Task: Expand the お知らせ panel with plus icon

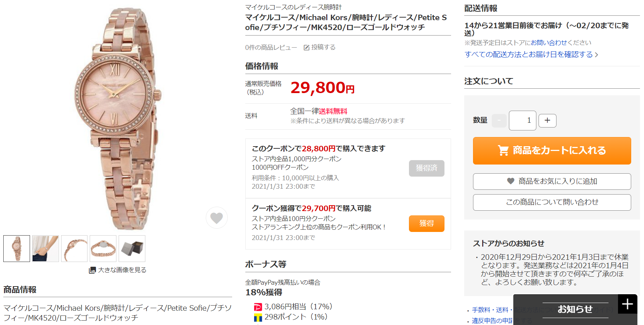Action: pyautogui.click(x=628, y=304)
